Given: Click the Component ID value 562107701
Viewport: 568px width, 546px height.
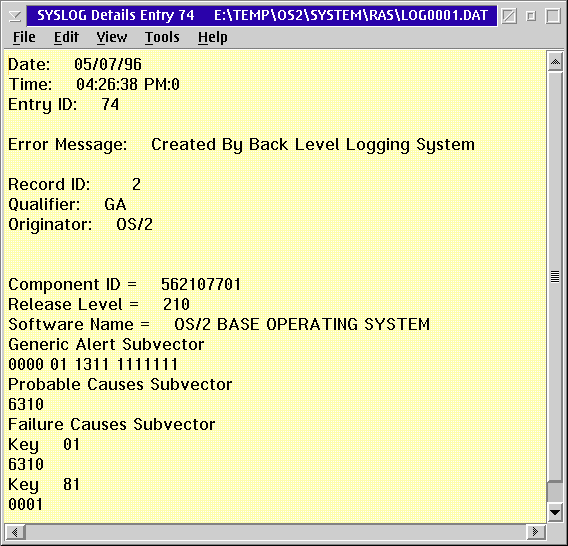Looking at the screenshot, I should (201, 284).
